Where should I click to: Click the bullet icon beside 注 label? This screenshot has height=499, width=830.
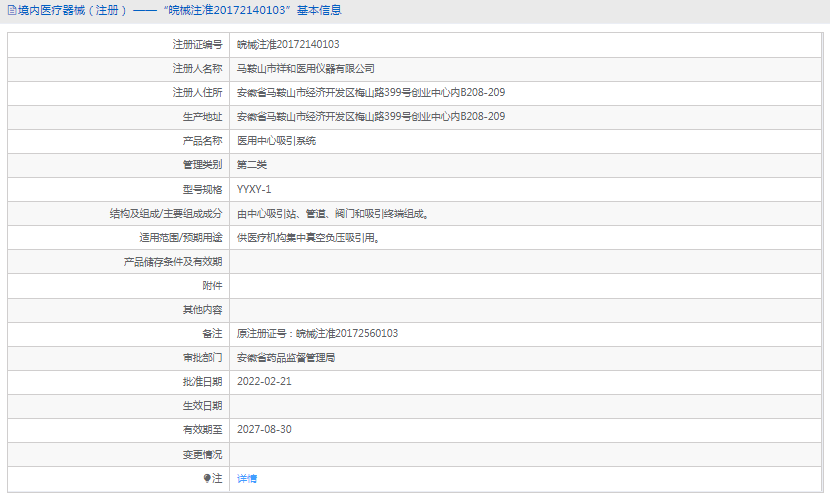207,478
